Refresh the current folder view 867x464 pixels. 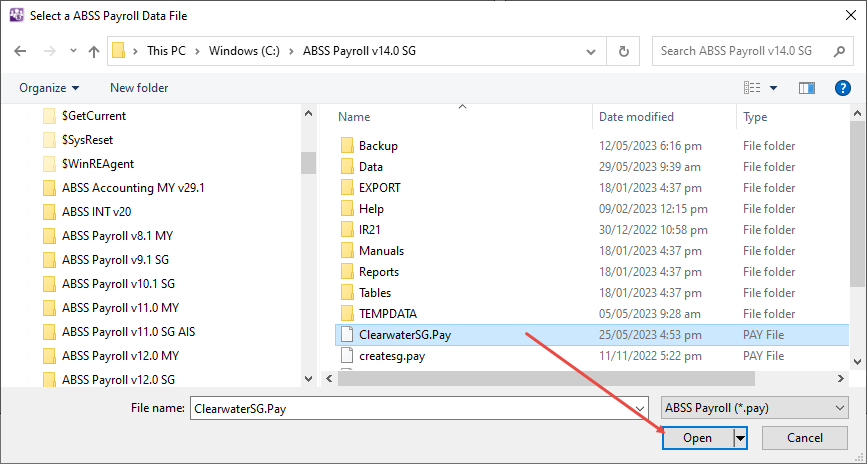623,51
